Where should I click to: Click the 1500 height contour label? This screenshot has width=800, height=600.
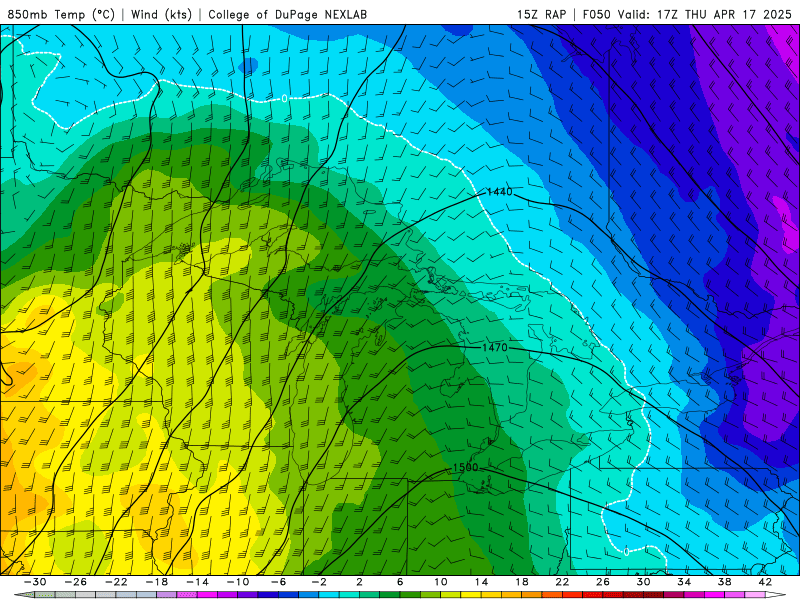pyautogui.click(x=465, y=467)
